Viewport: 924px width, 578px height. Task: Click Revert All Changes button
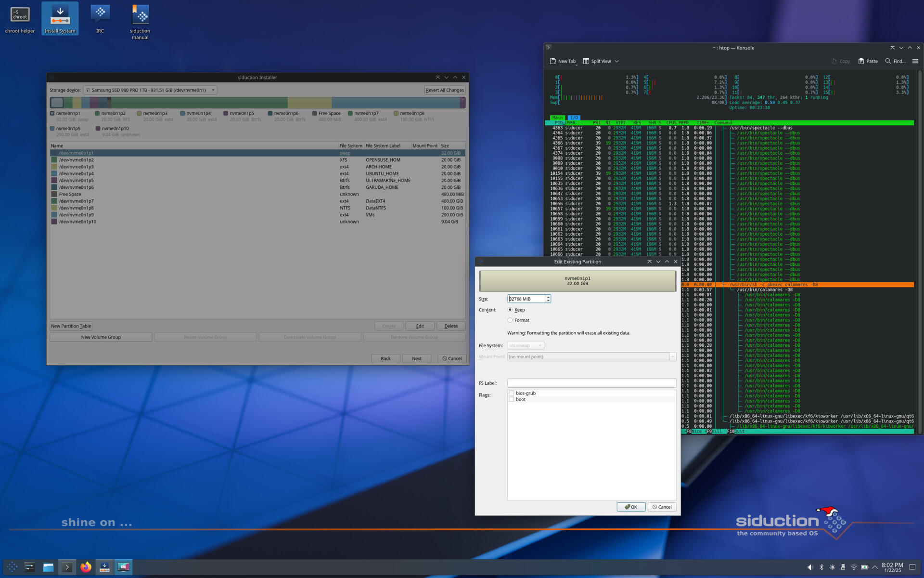coord(445,90)
